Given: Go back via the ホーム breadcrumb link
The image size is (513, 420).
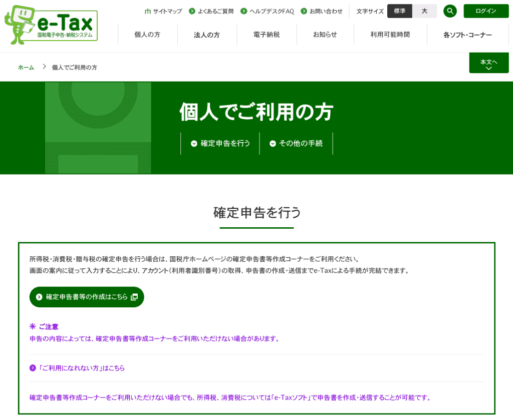Looking at the screenshot, I should point(26,67).
